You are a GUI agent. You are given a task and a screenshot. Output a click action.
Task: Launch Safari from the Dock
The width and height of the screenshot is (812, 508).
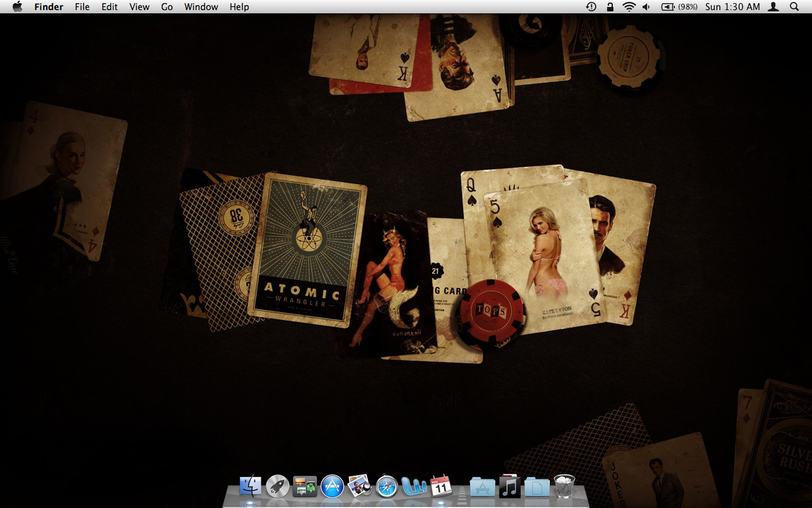(x=387, y=486)
